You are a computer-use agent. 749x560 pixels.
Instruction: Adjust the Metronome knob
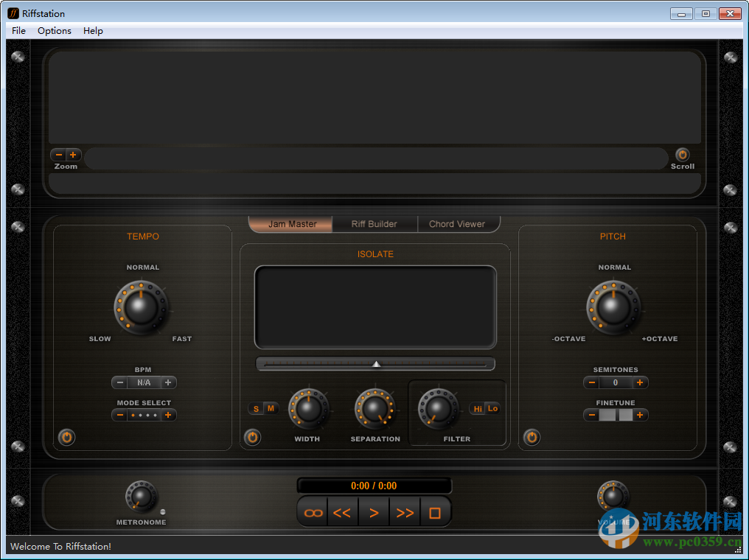(x=140, y=495)
